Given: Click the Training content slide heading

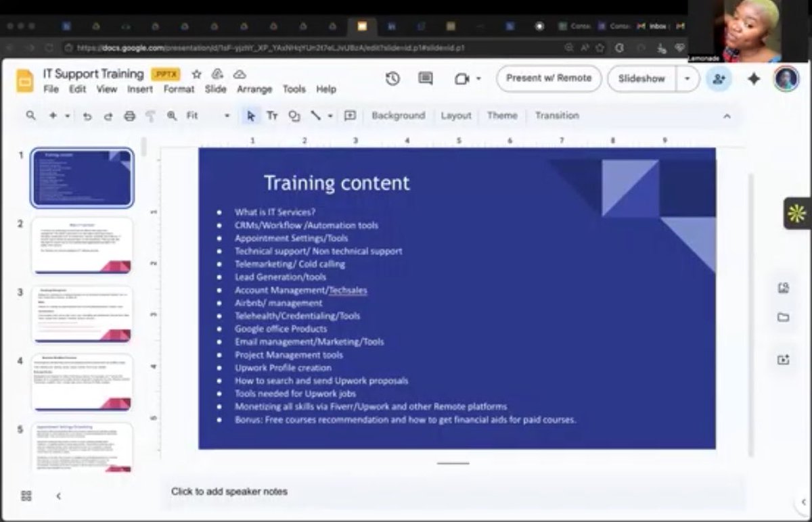Looking at the screenshot, I should pos(336,183).
